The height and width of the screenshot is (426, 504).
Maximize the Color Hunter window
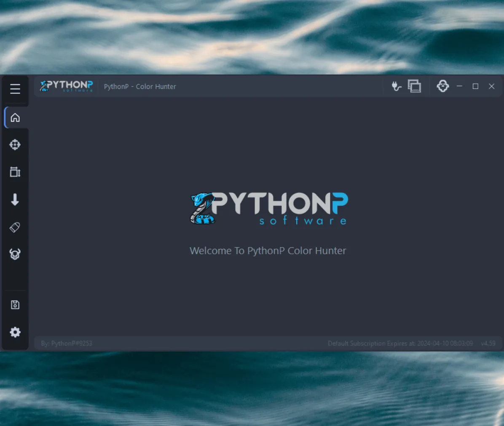475,86
